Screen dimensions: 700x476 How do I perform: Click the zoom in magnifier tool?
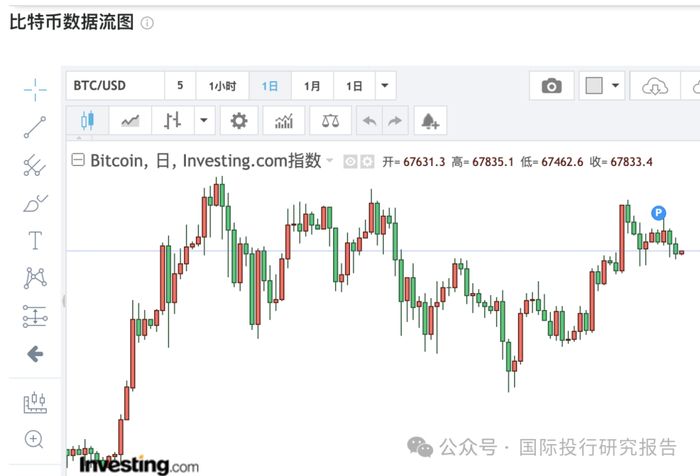[x=35, y=439]
